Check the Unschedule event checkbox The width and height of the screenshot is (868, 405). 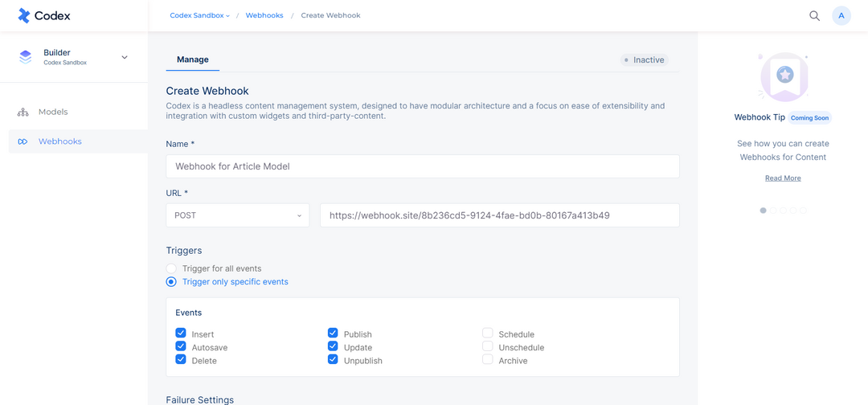point(487,346)
